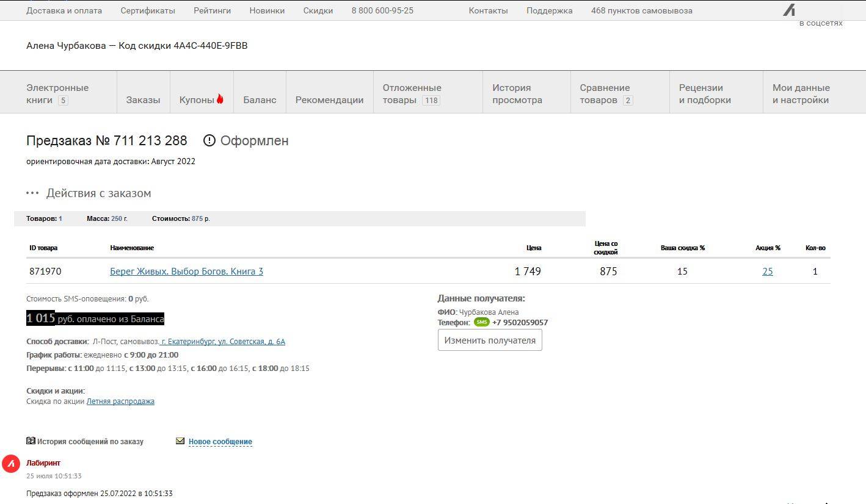This screenshot has height=504, width=866.
Task: Click the 2 badge in Сравнение товаров
Action: pyautogui.click(x=628, y=101)
